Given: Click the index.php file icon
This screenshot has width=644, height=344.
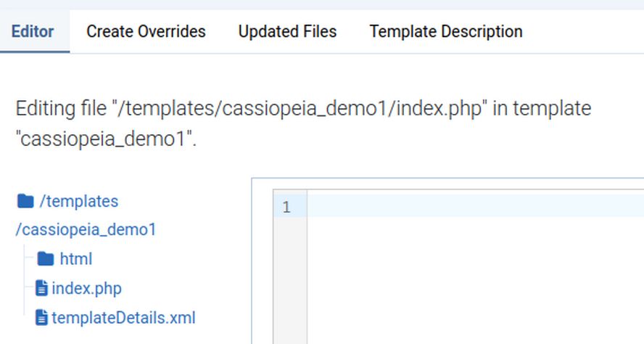Looking at the screenshot, I should click(42, 288).
